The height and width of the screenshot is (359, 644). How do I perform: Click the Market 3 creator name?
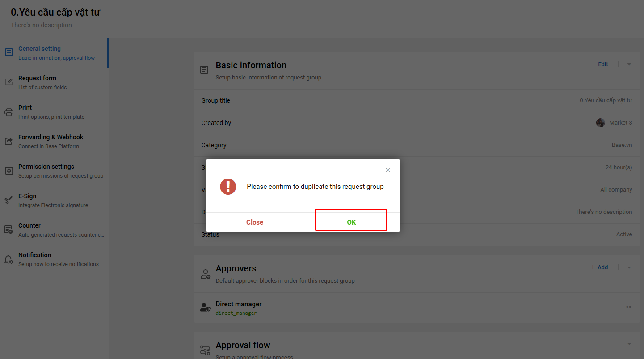620,123
